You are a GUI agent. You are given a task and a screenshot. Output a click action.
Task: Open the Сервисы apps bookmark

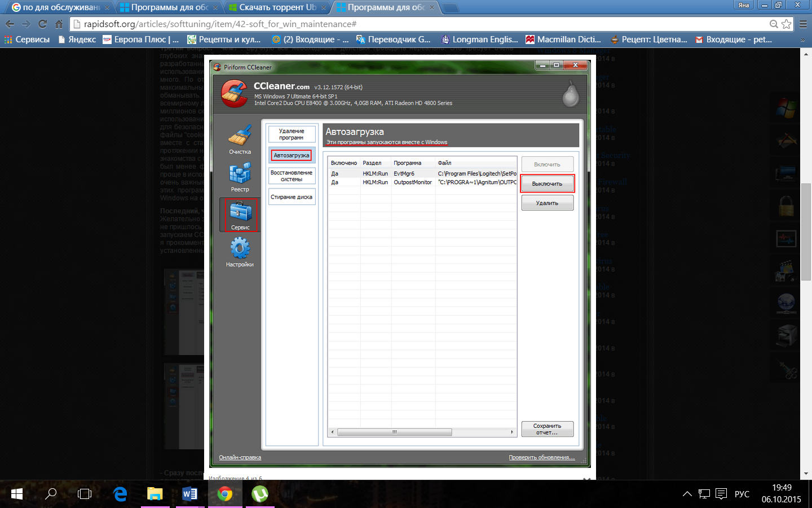[x=27, y=40]
